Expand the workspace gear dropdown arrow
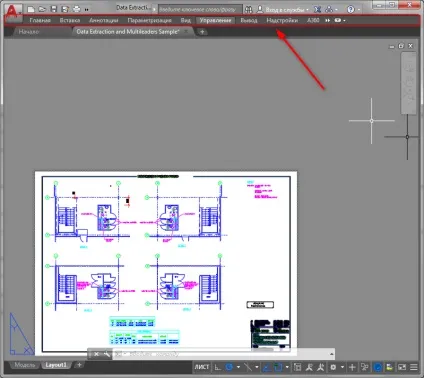424x378 pixels. coord(342,367)
